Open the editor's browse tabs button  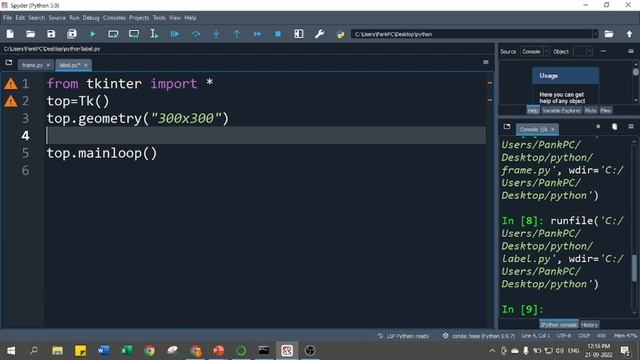coord(9,62)
